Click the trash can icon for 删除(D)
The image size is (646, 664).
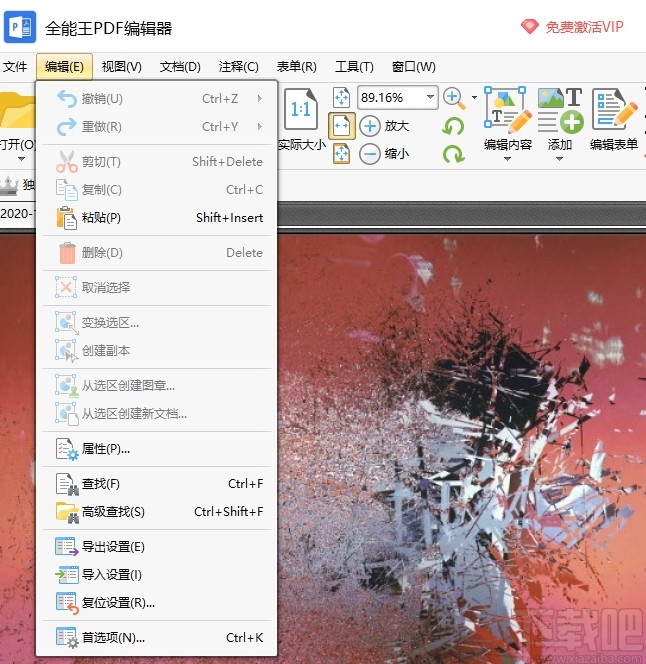pyautogui.click(x=67, y=253)
